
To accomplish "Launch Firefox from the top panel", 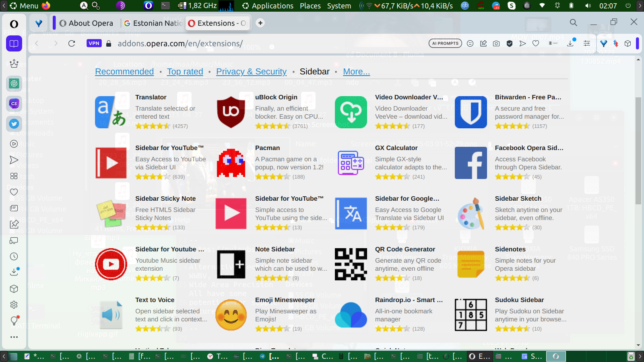I will (x=46, y=6).
